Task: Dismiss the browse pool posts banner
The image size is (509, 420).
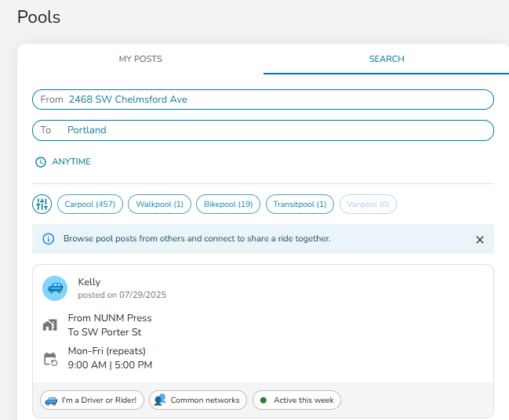Action: [479, 240]
